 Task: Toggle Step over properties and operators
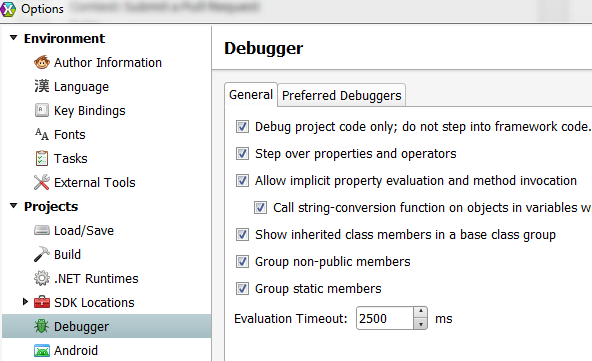[x=242, y=154]
